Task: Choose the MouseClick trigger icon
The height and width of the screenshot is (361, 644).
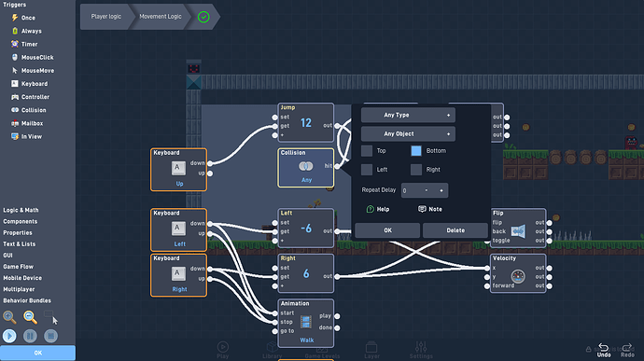Action: click(15, 57)
